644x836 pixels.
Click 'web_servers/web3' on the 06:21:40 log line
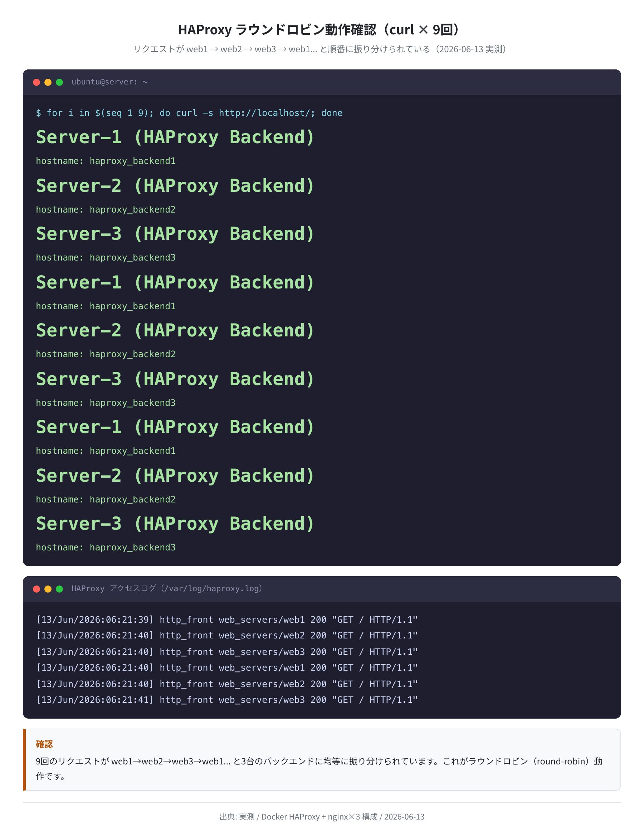coord(262,651)
